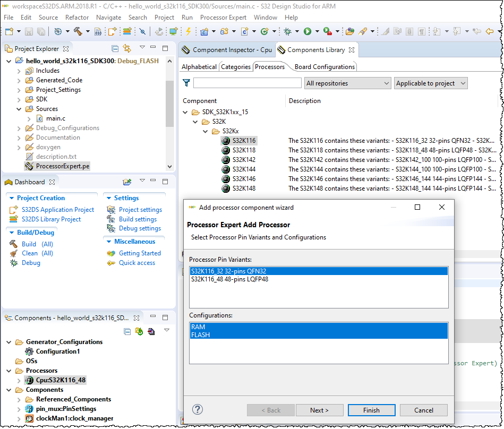Click the Next button in wizard
This screenshot has height=429, width=504.
(319, 410)
